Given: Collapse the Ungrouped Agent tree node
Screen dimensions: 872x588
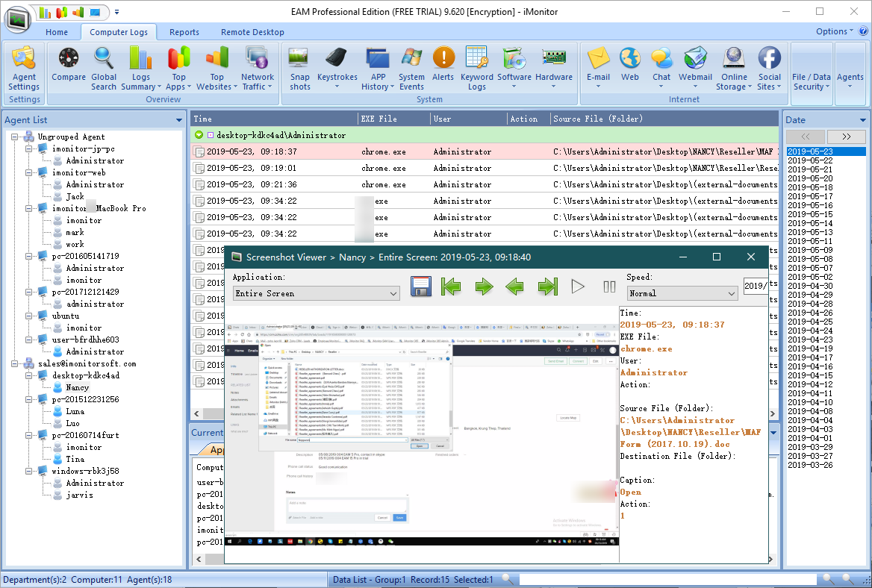Looking at the screenshot, I should click(15, 137).
